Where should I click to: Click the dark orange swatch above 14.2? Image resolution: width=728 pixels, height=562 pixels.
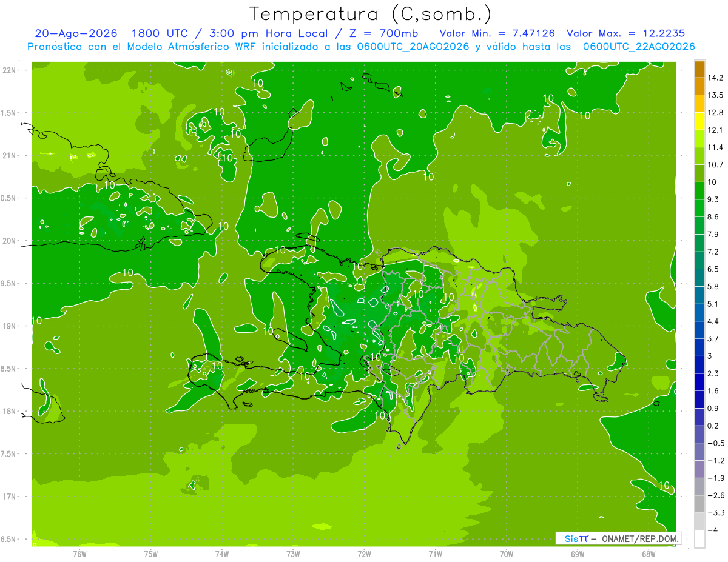point(699,69)
